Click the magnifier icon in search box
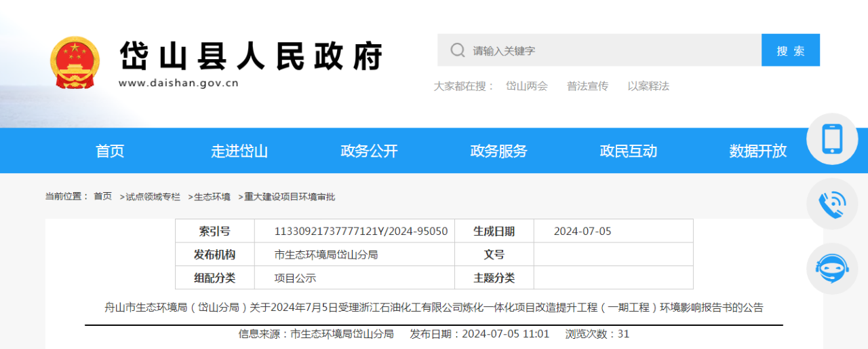The width and height of the screenshot is (868, 349). [x=458, y=50]
